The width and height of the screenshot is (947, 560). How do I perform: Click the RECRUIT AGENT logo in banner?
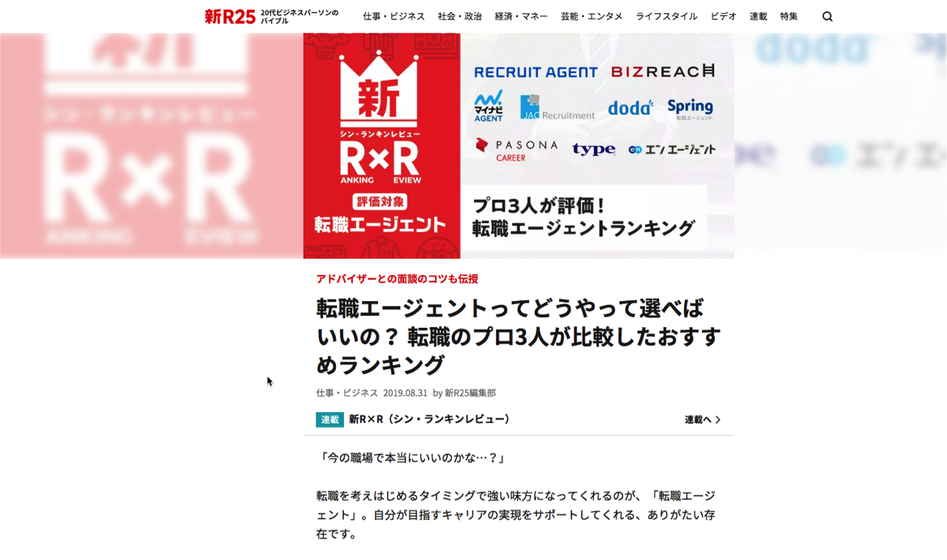[536, 72]
